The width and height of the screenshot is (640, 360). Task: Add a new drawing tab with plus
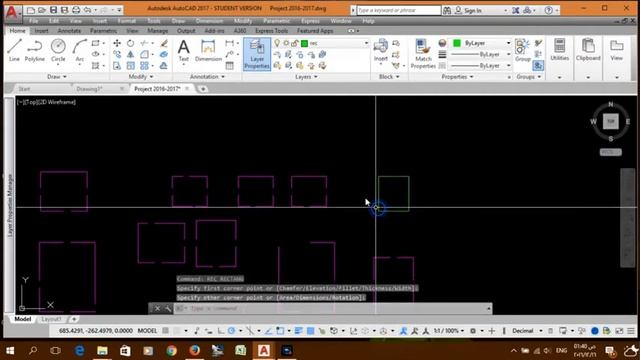tap(203, 89)
